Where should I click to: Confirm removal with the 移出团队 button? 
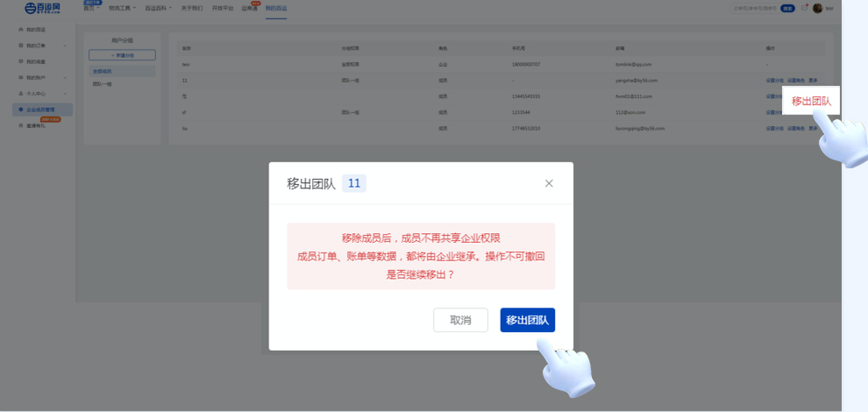pos(527,320)
